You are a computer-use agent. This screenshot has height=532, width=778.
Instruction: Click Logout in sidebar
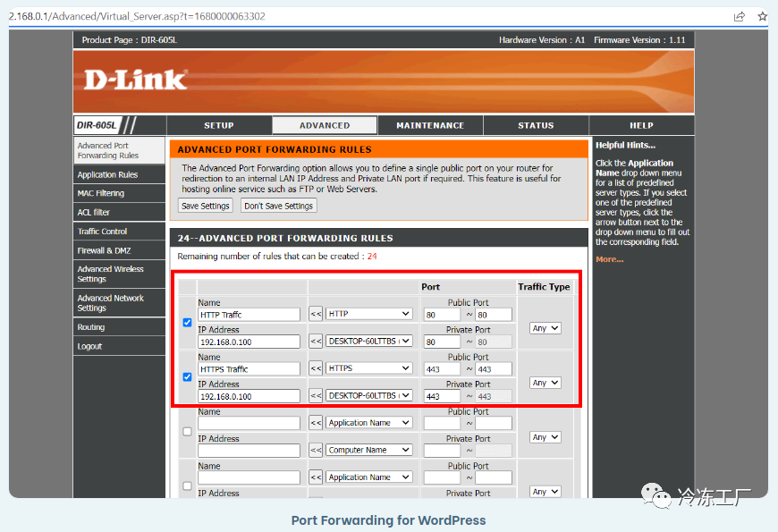119,346
